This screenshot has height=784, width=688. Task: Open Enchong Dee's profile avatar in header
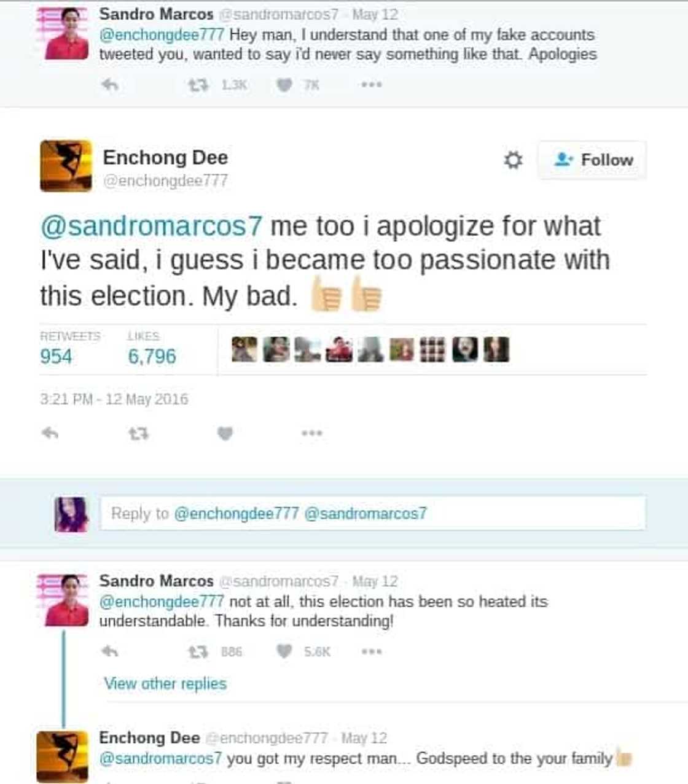[x=66, y=166]
